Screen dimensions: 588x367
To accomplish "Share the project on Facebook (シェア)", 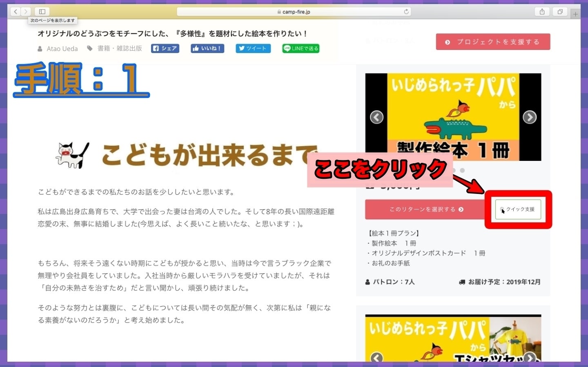I will pyautogui.click(x=165, y=48).
